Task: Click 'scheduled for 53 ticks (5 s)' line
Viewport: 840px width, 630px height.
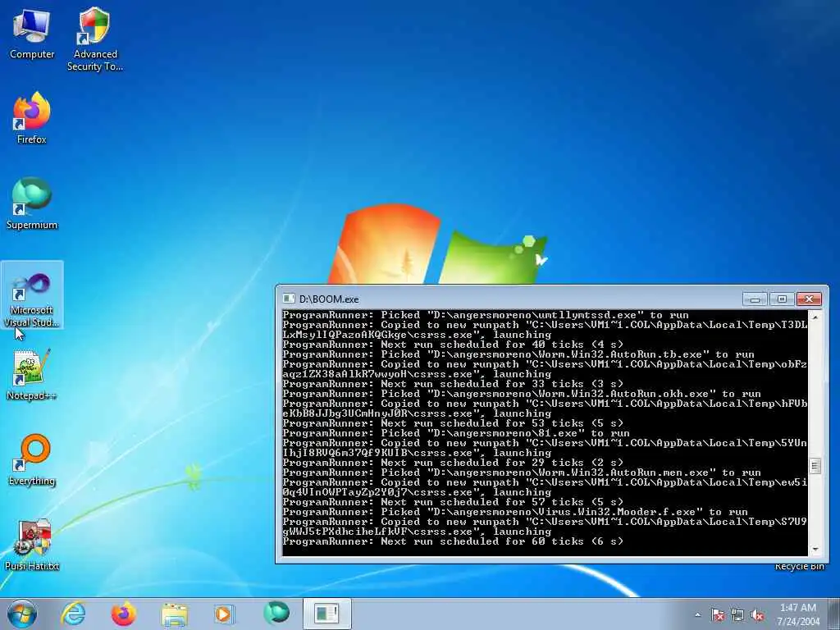Action: pos(453,423)
